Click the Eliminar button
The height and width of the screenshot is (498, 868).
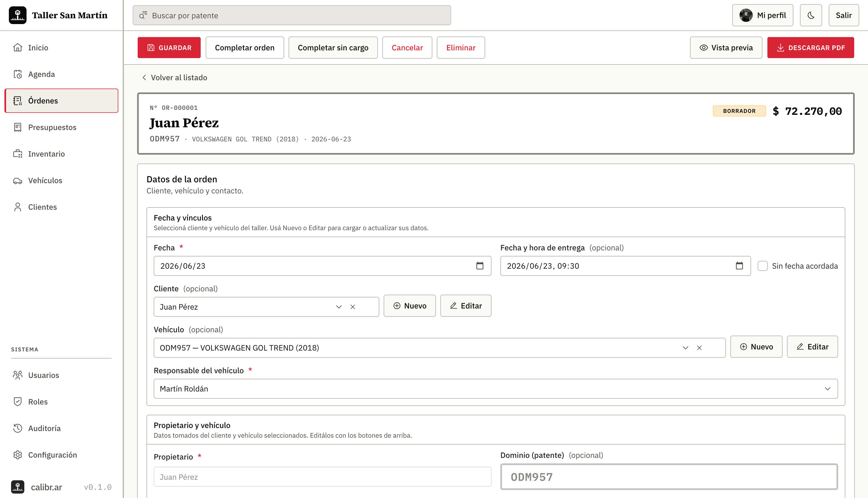click(x=461, y=48)
